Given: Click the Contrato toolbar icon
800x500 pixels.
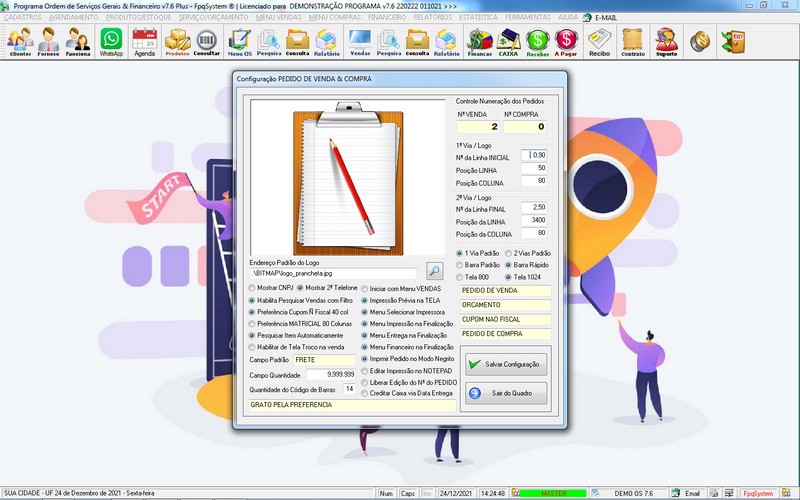Looking at the screenshot, I should [x=632, y=42].
